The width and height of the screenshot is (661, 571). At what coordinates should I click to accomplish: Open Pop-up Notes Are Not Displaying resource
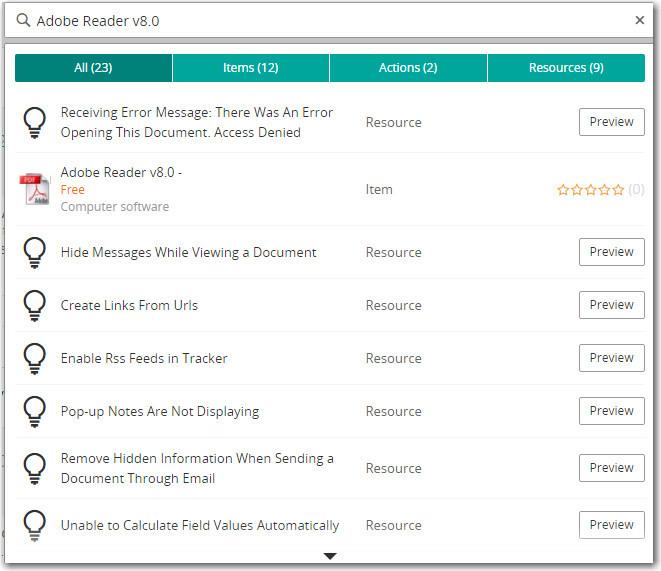click(160, 411)
